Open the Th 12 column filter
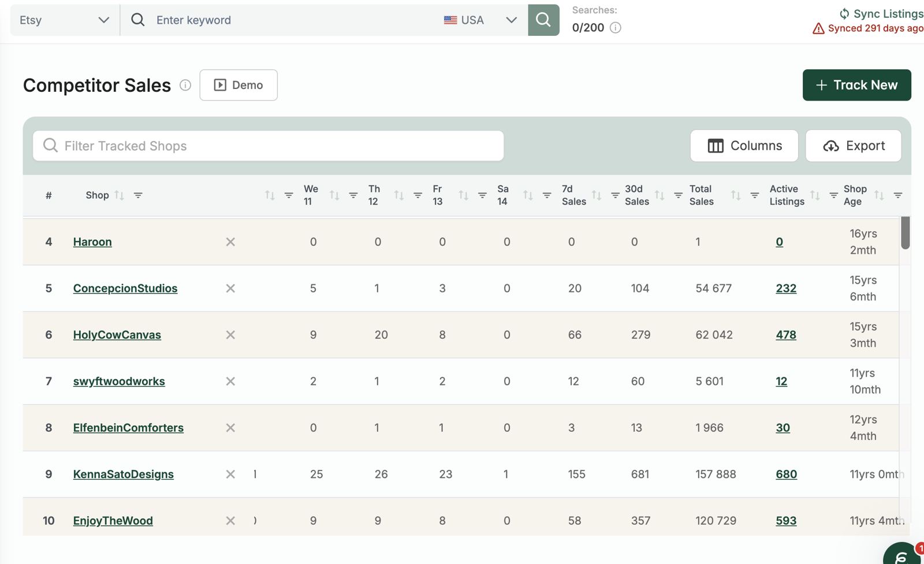This screenshot has height=564, width=924. point(418,195)
